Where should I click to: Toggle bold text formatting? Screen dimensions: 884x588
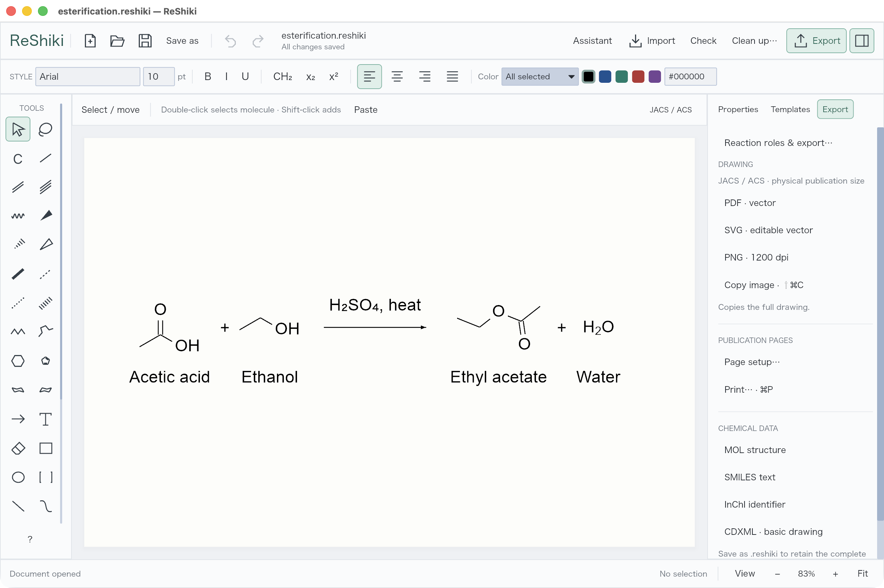coord(208,77)
